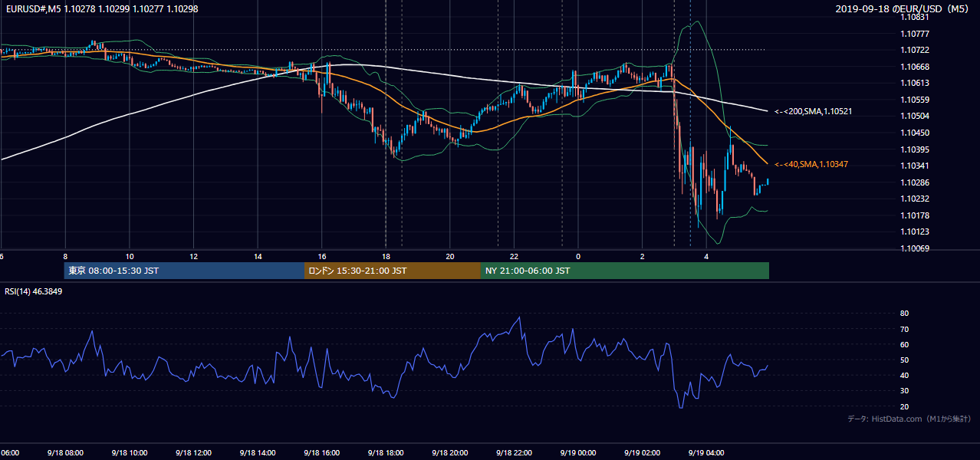
Task: Click RSI scale level 30
Action: [x=905, y=390]
